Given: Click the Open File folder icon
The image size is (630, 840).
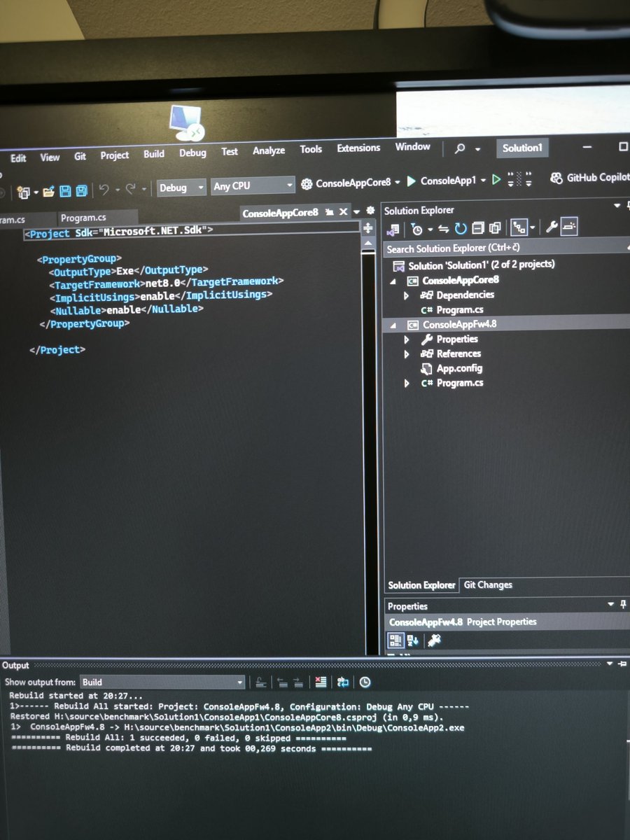Looking at the screenshot, I should pyautogui.click(x=48, y=191).
